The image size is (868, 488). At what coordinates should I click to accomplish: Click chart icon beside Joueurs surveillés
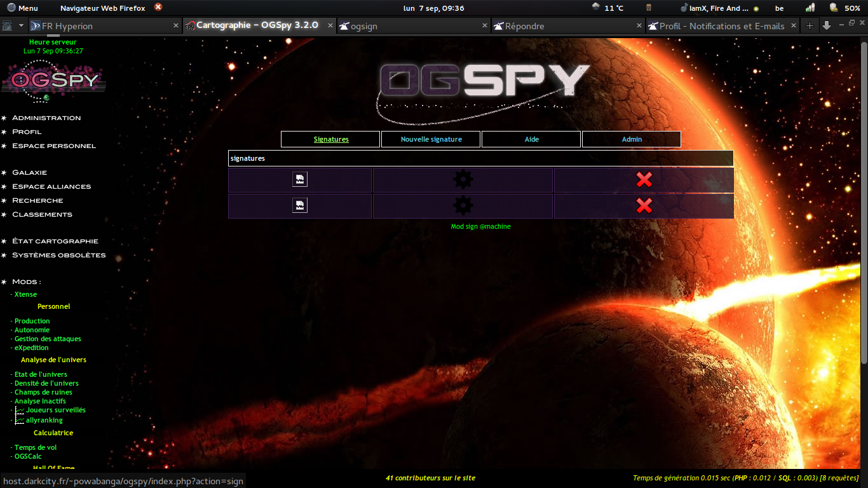tap(20, 410)
